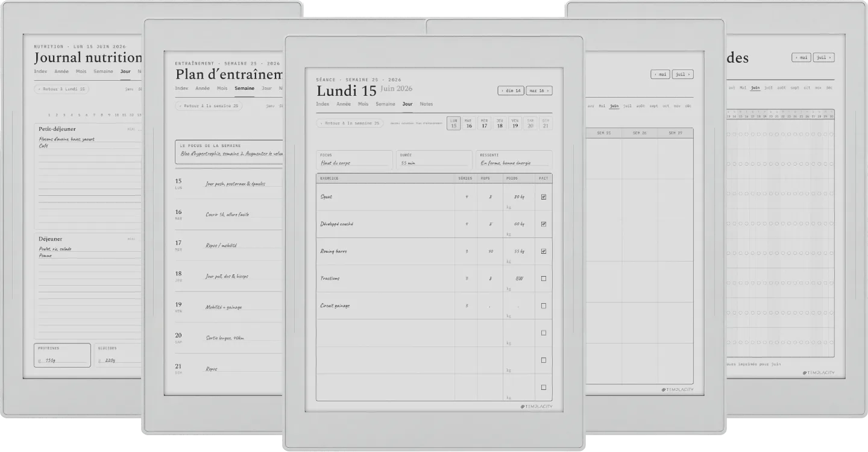Viewport: 868px width, 452px height.
Task: Click '‹ mai' button on the SEM 25 page
Action: click(x=661, y=75)
